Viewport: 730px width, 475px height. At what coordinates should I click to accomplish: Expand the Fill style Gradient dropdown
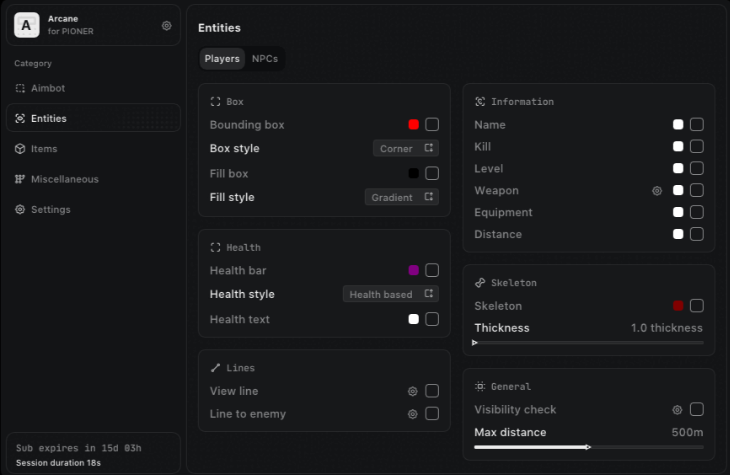click(x=401, y=198)
